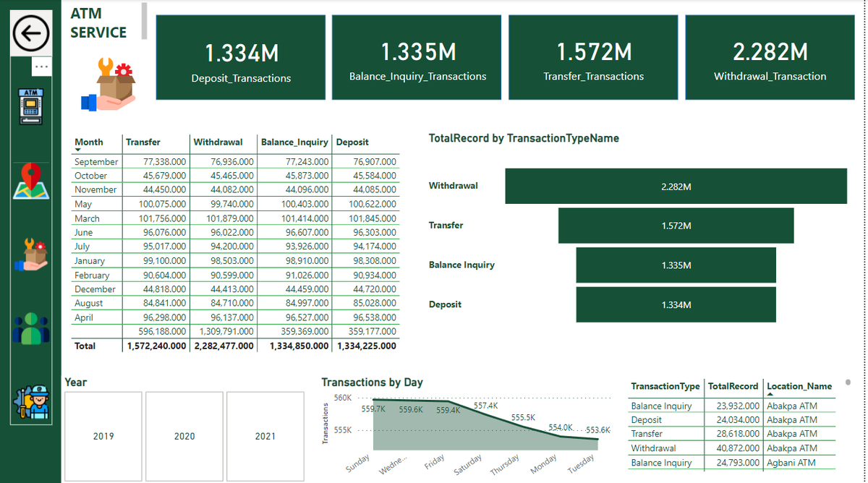
Task: Click the Total transfer value 1,572,240.000
Action: (x=156, y=346)
